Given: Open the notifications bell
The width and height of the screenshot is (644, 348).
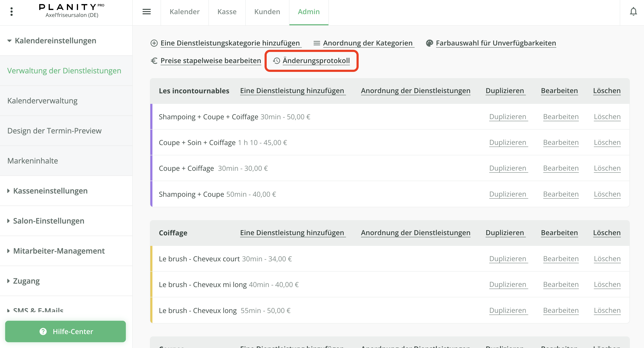Looking at the screenshot, I should [633, 12].
